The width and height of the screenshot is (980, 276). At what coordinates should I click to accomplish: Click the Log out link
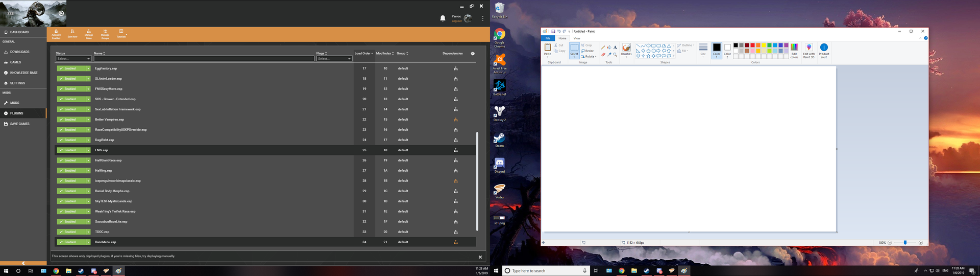point(456,21)
